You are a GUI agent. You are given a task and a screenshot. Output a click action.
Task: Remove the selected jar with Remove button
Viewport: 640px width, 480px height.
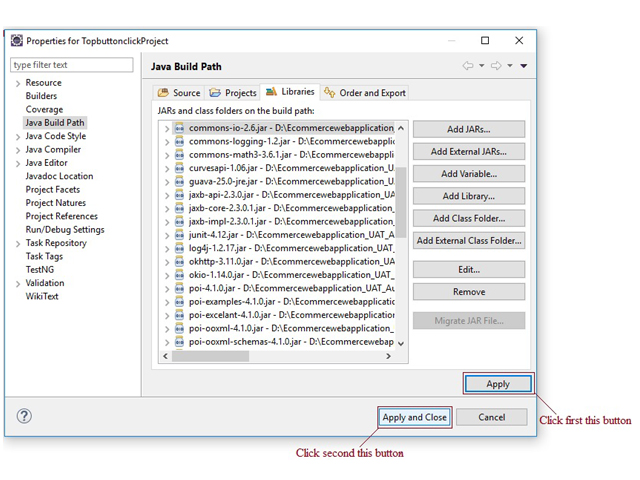point(469,292)
